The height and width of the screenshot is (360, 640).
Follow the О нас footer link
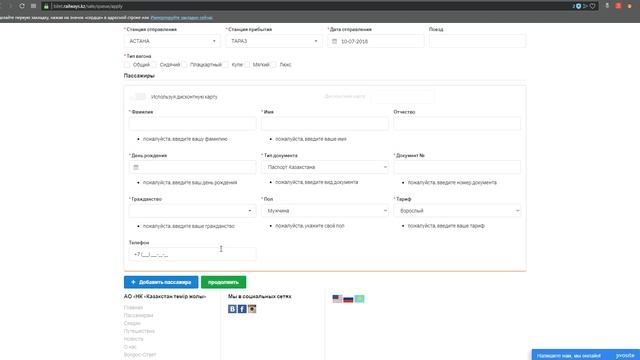tap(130, 347)
